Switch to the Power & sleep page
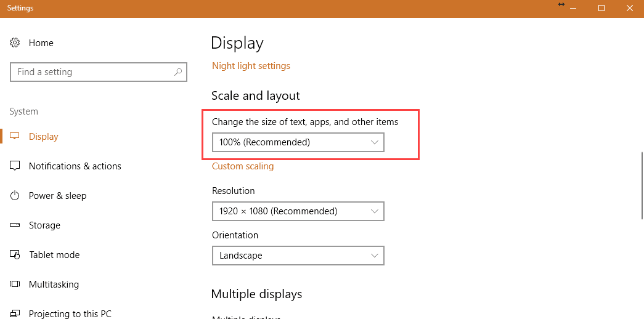Image resolution: width=644 pixels, height=319 pixels. (x=57, y=195)
